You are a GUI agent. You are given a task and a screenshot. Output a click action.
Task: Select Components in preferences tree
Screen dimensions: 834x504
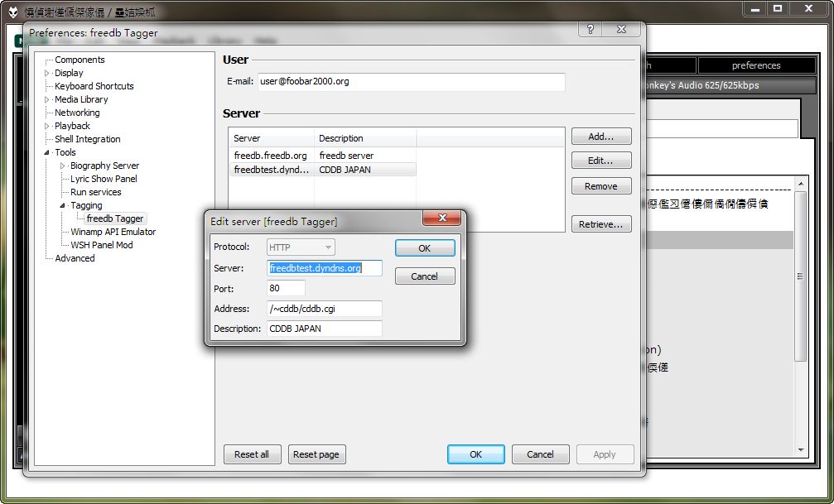pyautogui.click(x=80, y=60)
